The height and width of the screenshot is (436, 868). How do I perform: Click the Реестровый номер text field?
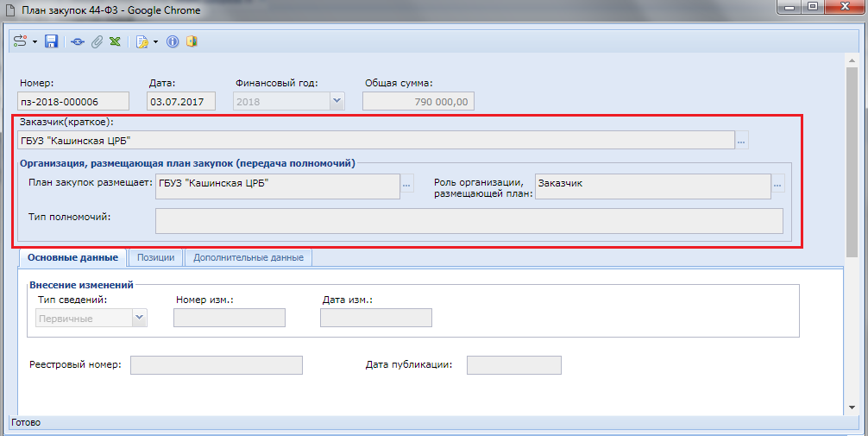217,365
